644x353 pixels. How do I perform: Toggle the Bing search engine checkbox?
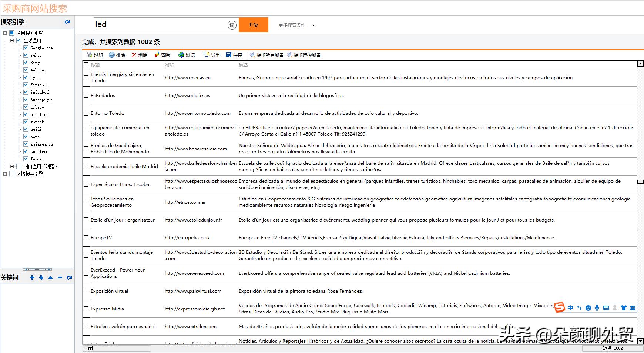(x=26, y=63)
